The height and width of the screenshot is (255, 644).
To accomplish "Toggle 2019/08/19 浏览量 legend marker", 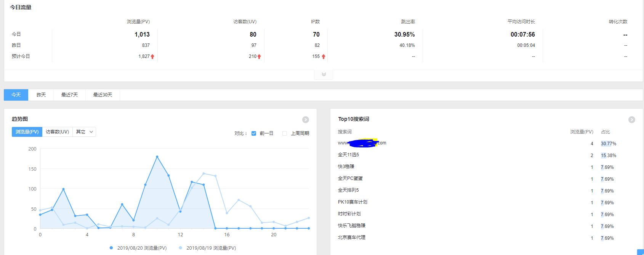I will click(180, 248).
